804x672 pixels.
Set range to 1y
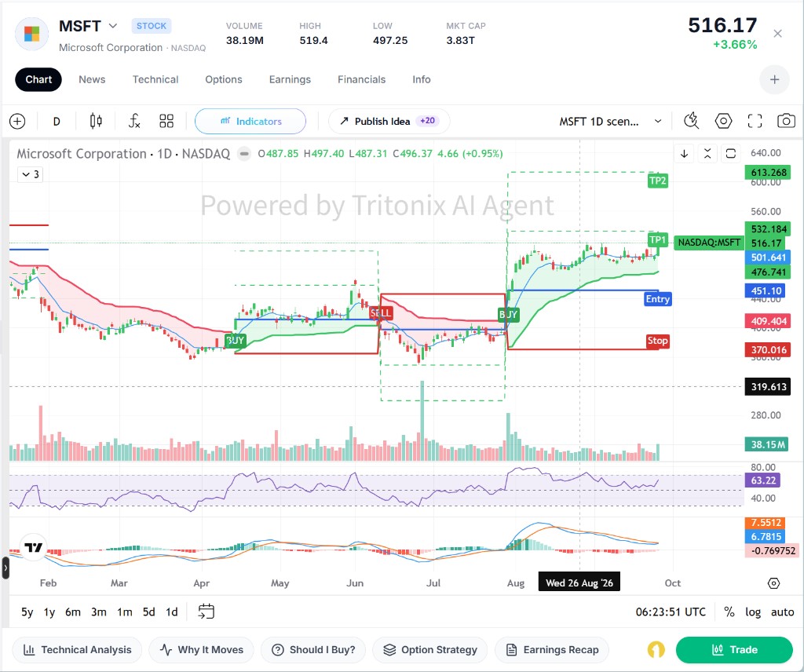tap(49, 612)
